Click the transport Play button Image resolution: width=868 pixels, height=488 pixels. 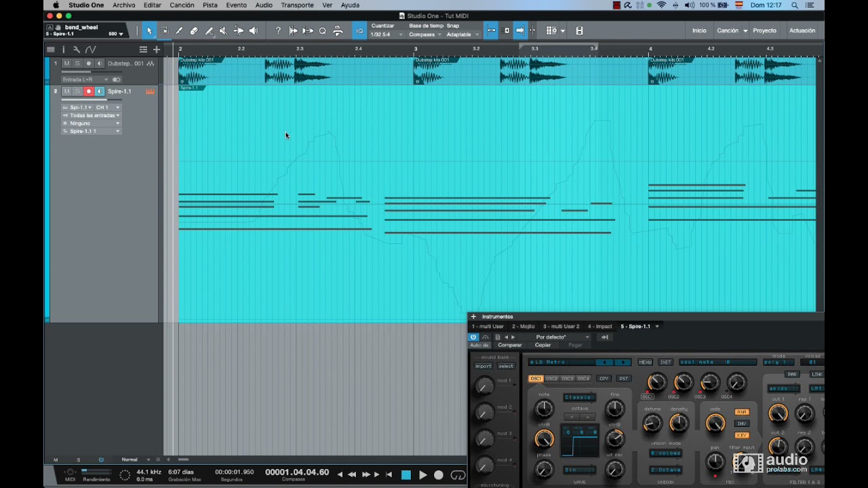coord(422,475)
